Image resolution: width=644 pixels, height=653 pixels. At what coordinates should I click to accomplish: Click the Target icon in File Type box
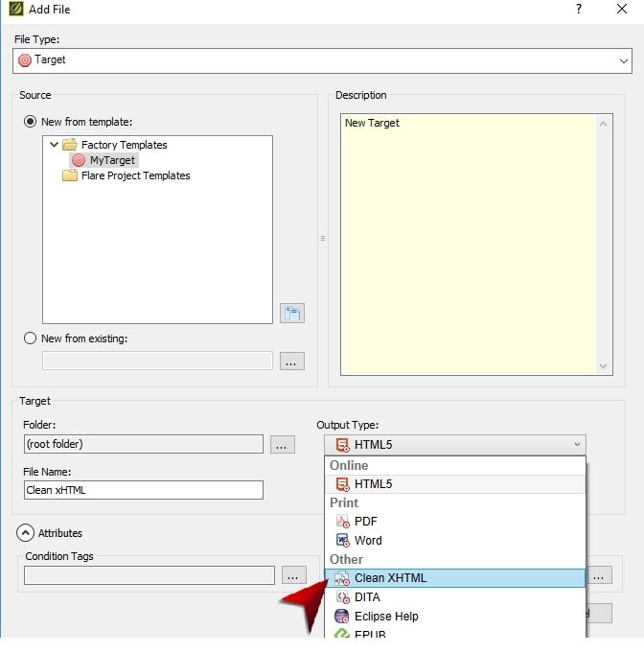[25, 60]
